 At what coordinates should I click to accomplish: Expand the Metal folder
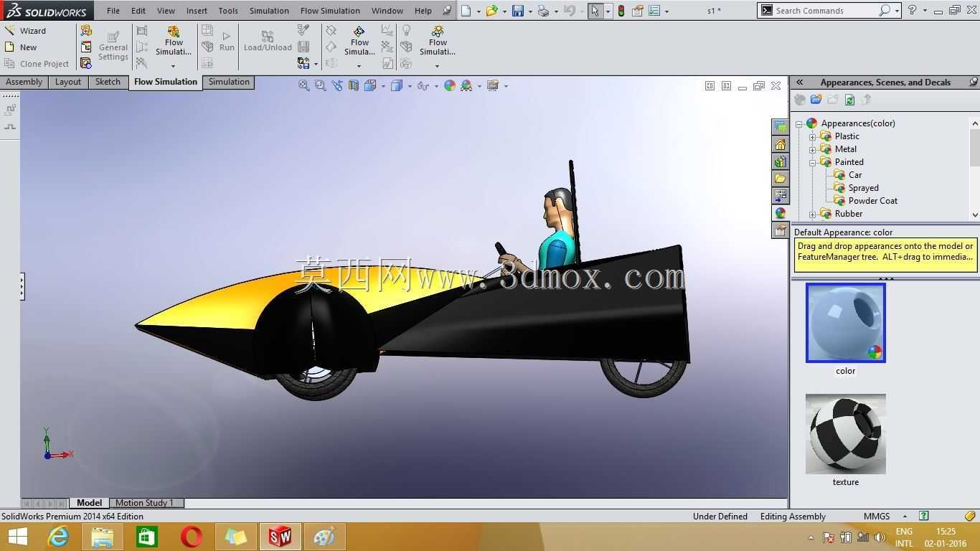812,149
